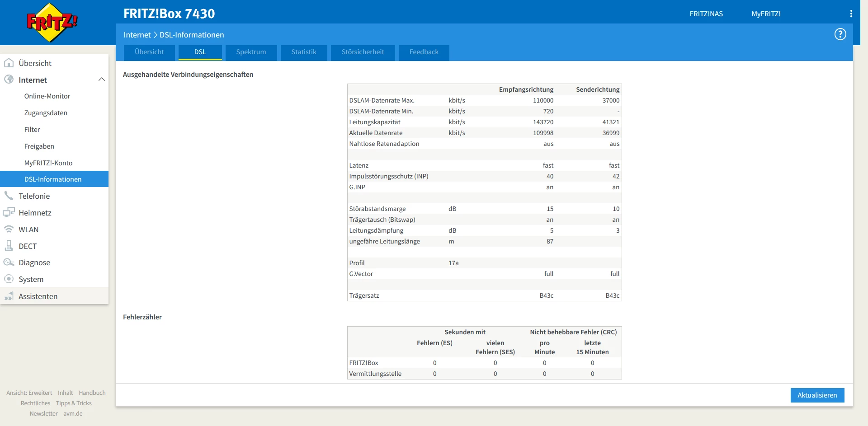Click the DECT handset icon
Viewport: 868px width, 426px height.
point(9,246)
